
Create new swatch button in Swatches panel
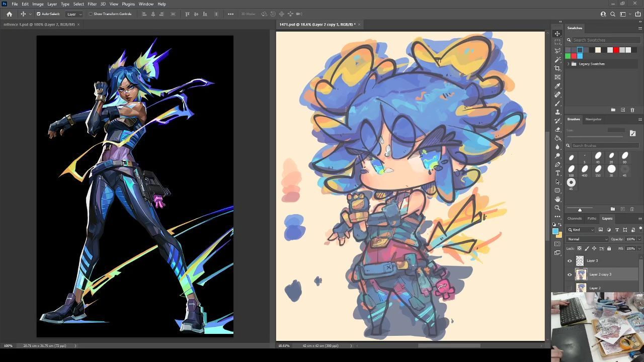coord(623,110)
